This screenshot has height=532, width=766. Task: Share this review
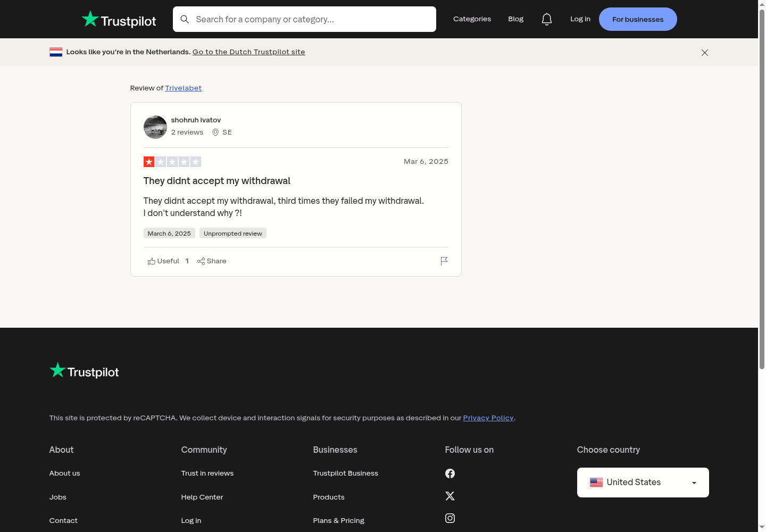click(212, 261)
